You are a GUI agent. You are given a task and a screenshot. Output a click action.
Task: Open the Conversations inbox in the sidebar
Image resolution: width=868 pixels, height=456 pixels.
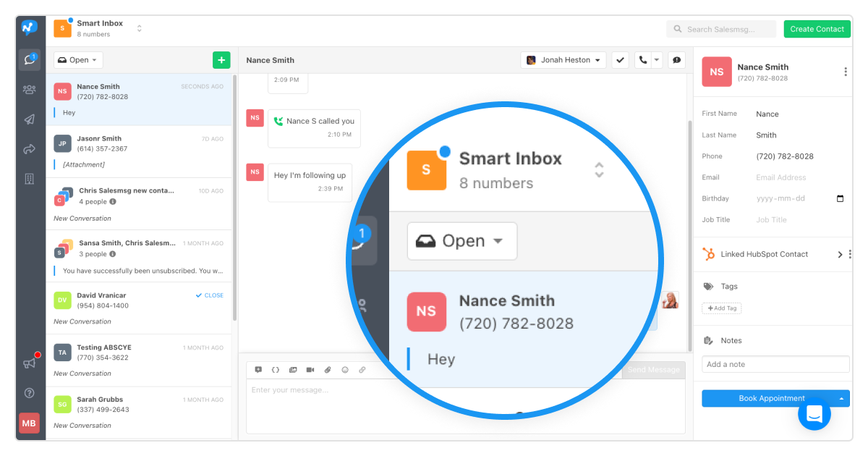click(29, 59)
